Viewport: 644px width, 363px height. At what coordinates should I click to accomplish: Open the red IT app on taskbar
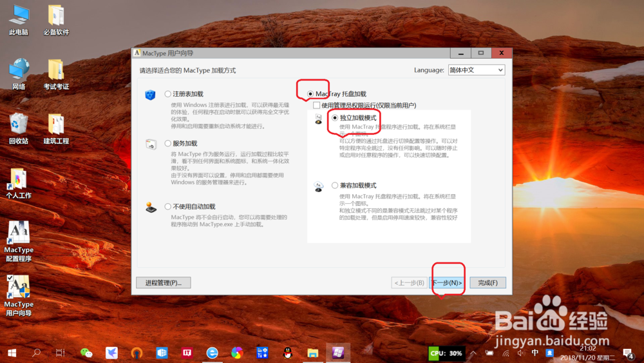pyautogui.click(x=187, y=353)
